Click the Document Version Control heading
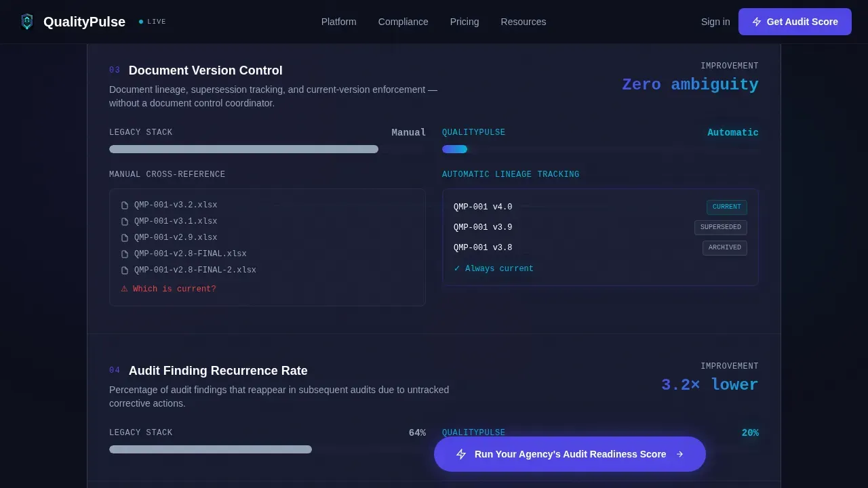868x488 pixels. (x=205, y=70)
